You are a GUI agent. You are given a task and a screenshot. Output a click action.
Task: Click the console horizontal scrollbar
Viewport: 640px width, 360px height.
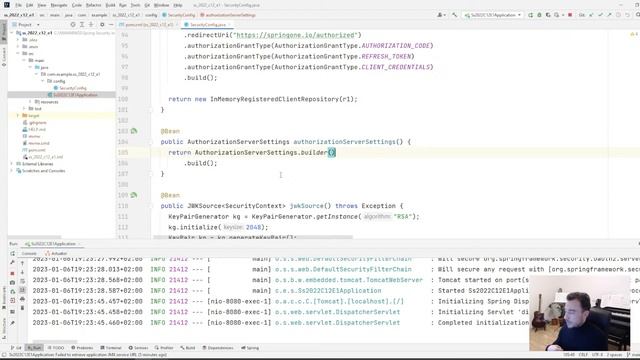tap(55, 342)
